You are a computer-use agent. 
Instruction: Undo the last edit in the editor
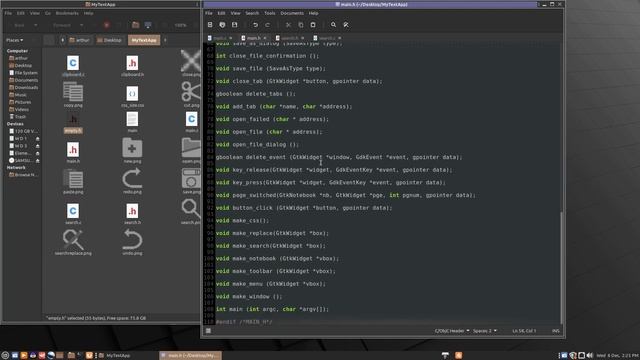(x=256, y=25)
